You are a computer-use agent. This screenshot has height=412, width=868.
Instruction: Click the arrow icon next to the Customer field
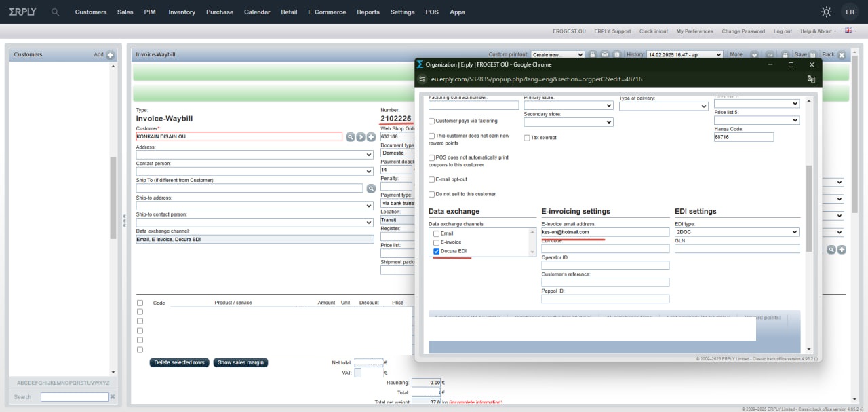coord(361,137)
